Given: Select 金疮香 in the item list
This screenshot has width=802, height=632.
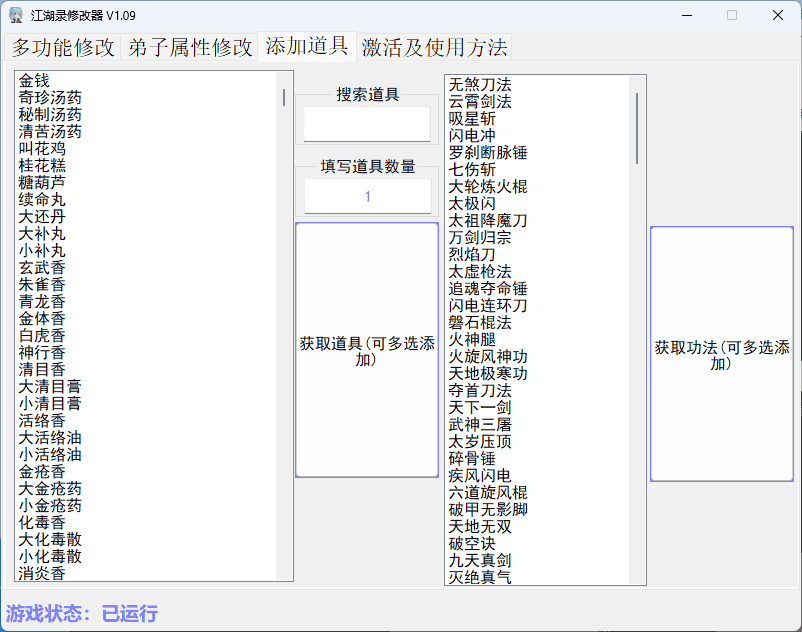Looking at the screenshot, I should coord(42,471).
